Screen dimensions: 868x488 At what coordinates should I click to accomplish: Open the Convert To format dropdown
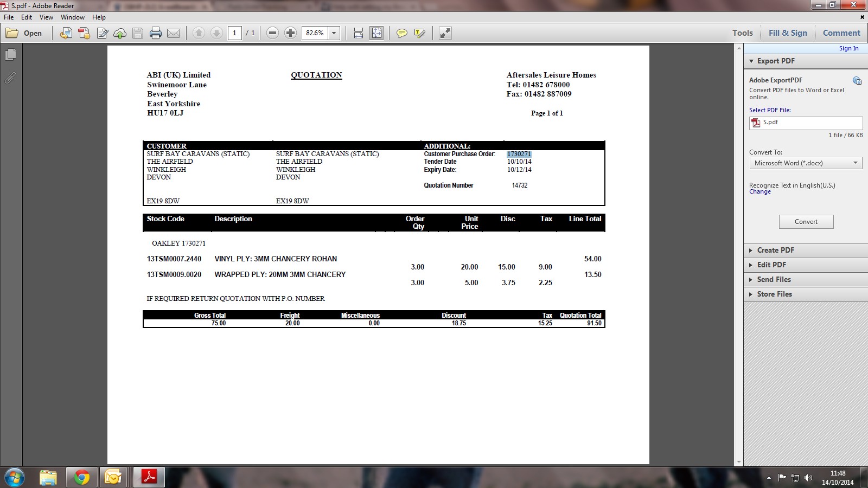pos(806,163)
